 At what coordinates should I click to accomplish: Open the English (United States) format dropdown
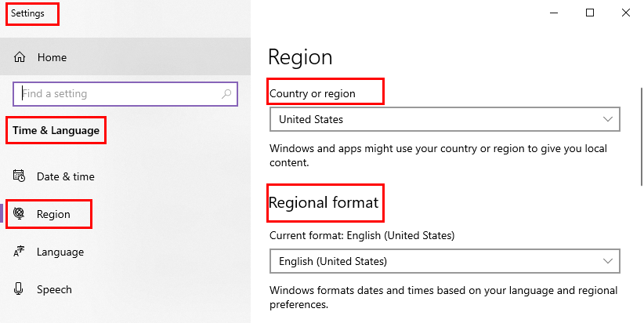point(445,261)
